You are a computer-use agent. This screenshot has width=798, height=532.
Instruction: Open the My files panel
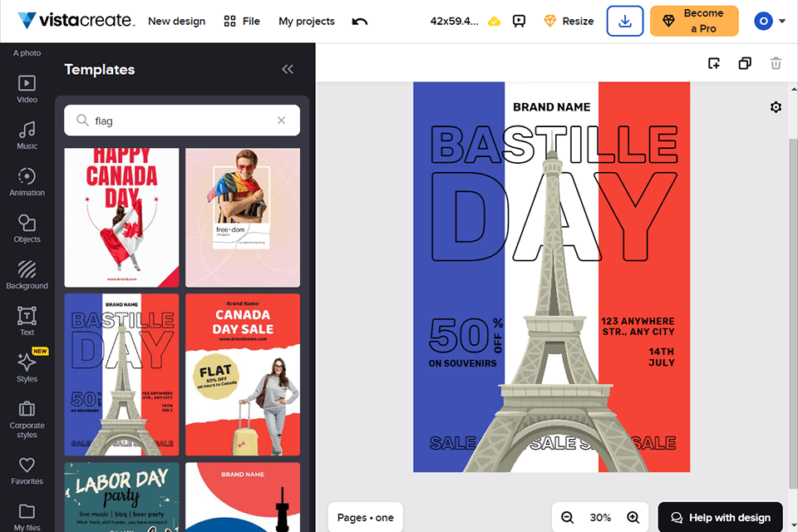(x=27, y=517)
